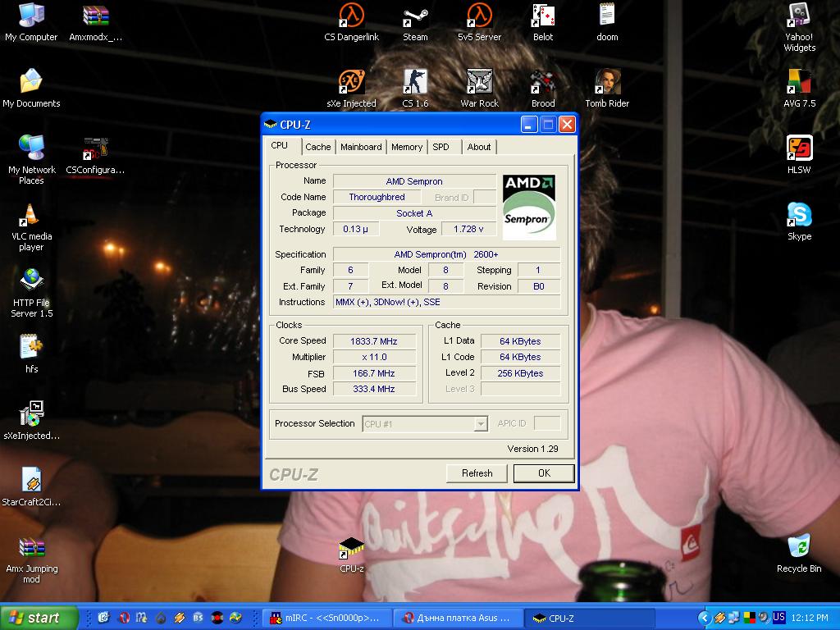Open the CPU-z desktop shortcut

coord(351,548)
